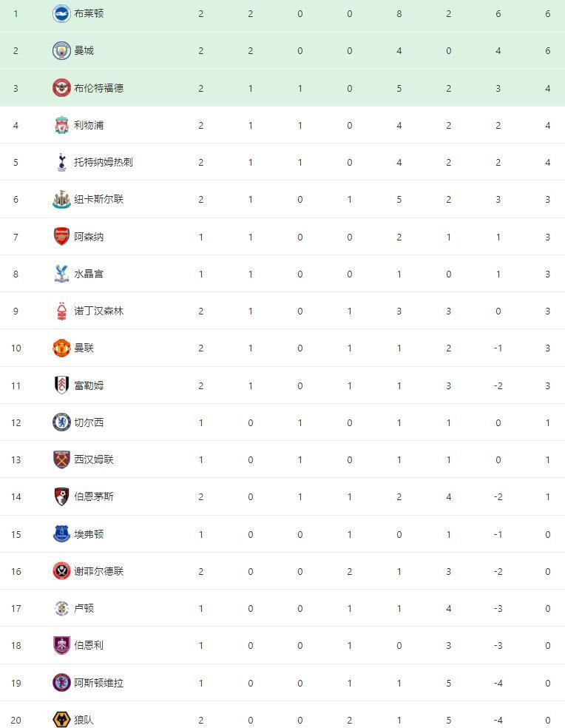The width and height of the screenshot is (565, 728).
Task: Click the Brentford (布伦特福德) club crest
Action: click(x=61, y=88)
